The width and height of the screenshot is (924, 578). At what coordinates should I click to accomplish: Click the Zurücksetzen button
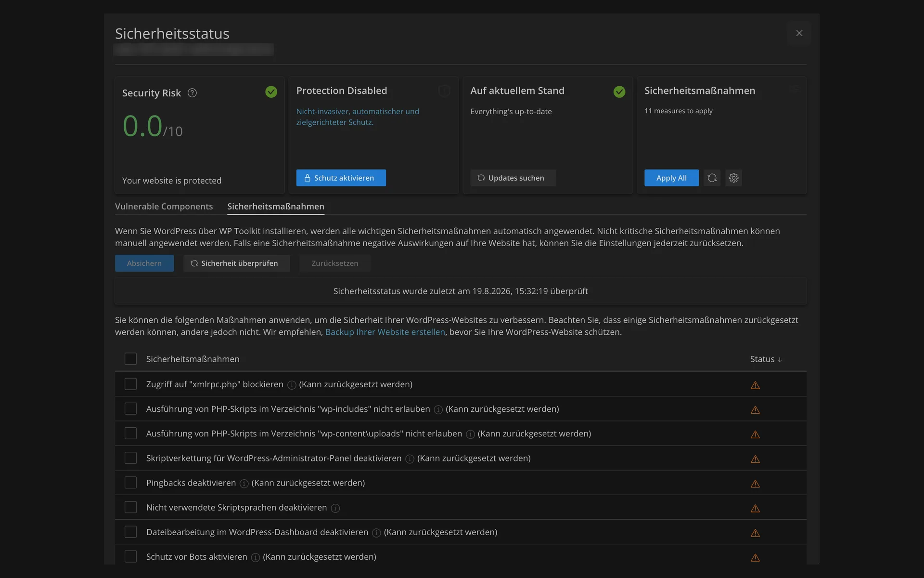pyautogui.click(x=335, y=263)
